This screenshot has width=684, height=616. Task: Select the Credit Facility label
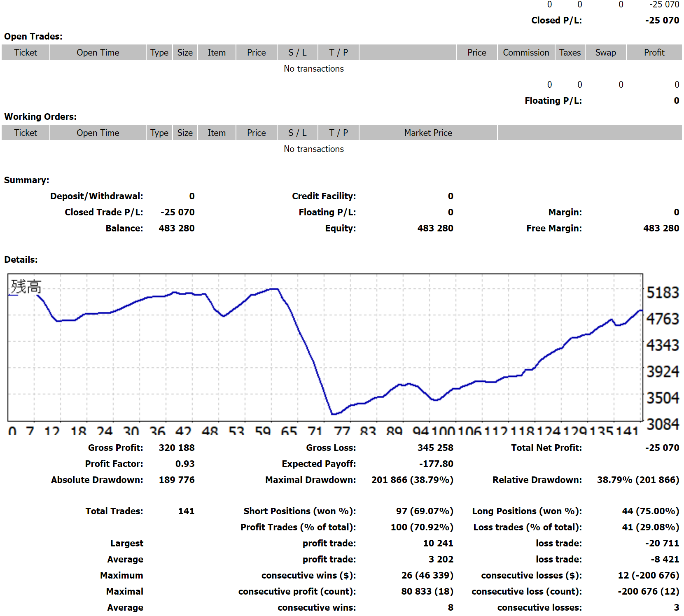coord(324,196)
